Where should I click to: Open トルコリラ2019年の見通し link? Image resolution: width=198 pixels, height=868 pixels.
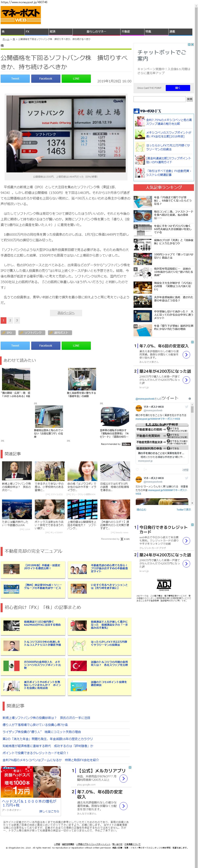point(42,643)
